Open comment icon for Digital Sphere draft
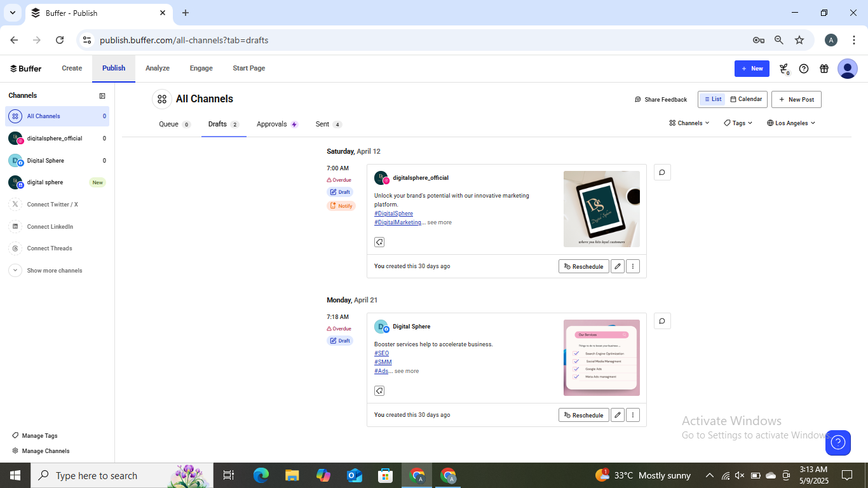Image resolution: width=868 pixels, height=488 pixels. tap(662, 321)
